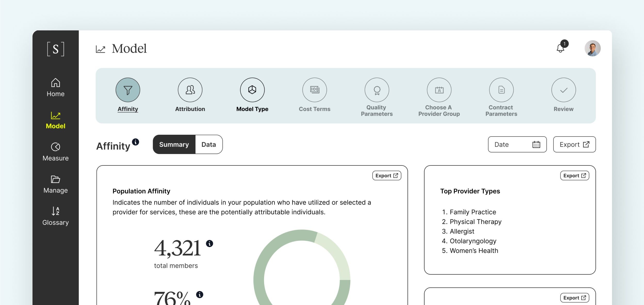Click the Affinity funnel step icon
Screen dimensions: 644x305
pyautogui.click(x=128, y=90)
